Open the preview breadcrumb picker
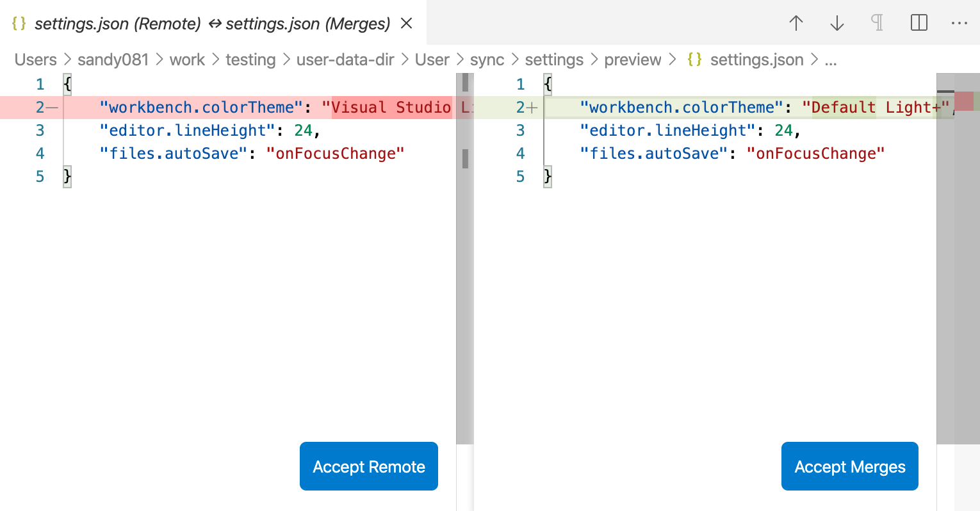This screenshot has height=511, width=980. point(633,59)
